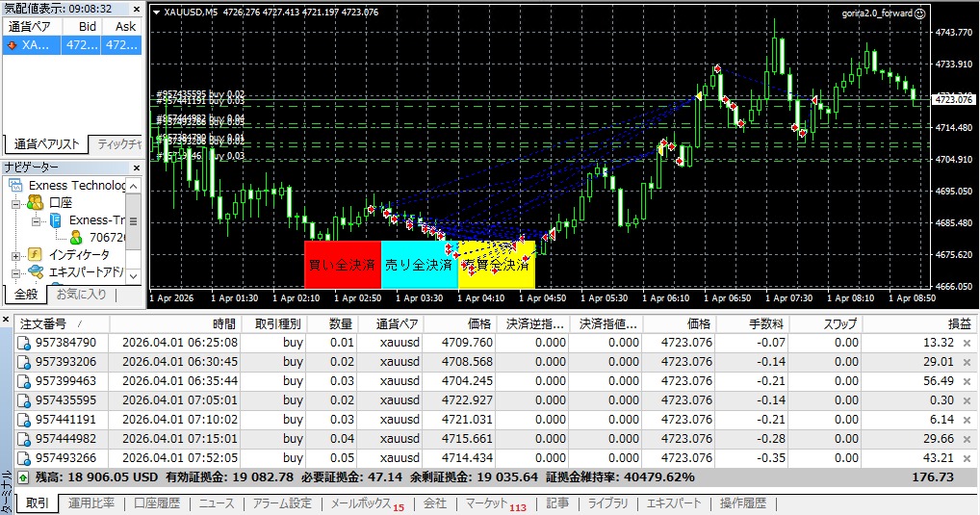Open the 操作履歴 terminal tab
The width and height of the screenshot is (980, 515).
coord(742,503)
